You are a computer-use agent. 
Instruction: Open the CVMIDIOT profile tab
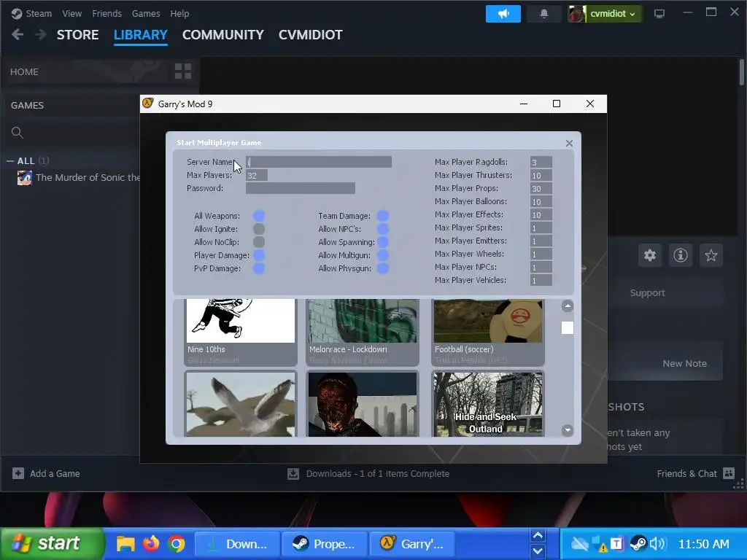click(310, 35)
